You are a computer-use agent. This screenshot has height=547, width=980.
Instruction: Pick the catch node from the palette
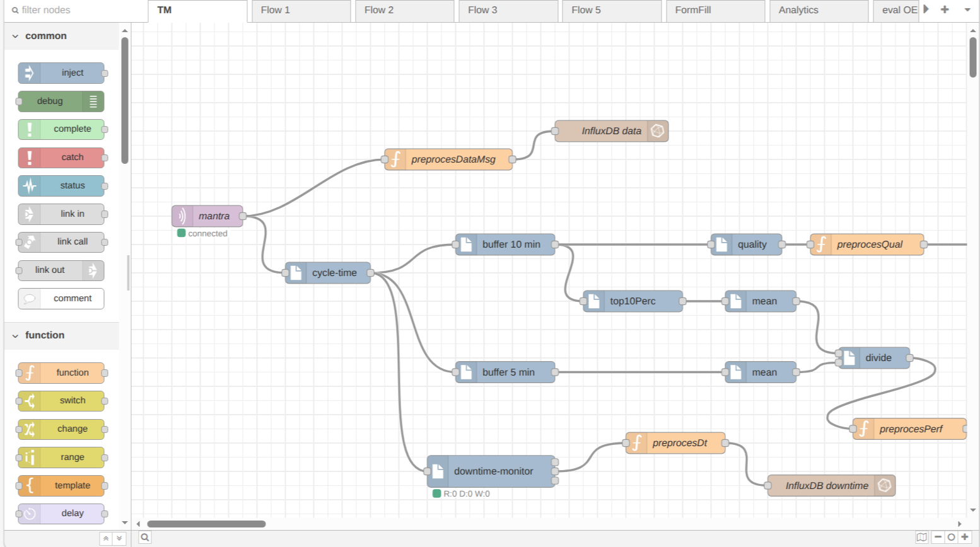(61, 158)
